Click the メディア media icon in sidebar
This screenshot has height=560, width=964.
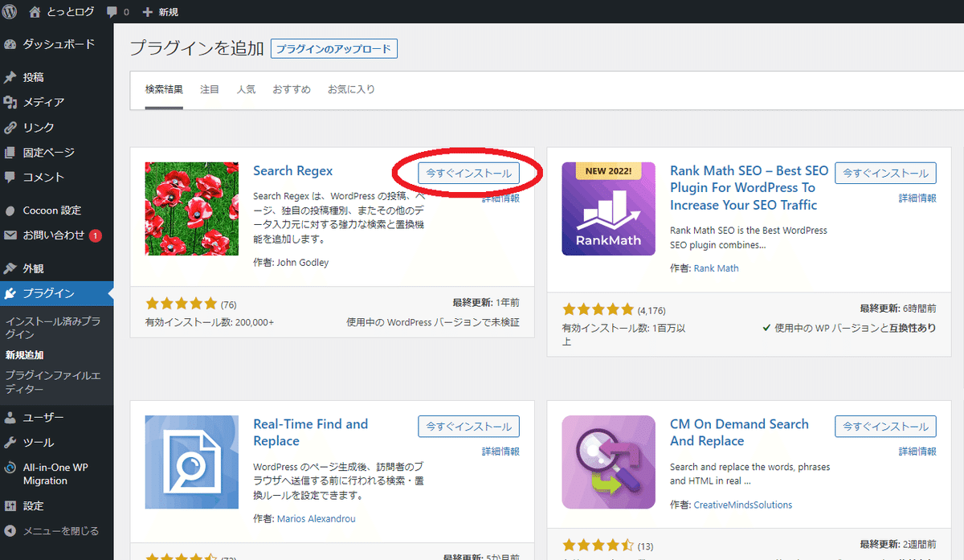pos(10,103)
